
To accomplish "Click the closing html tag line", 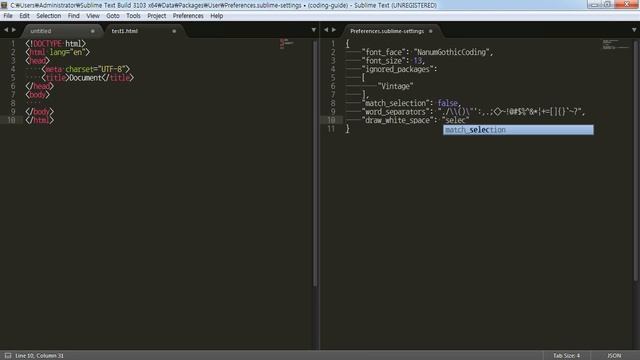I will 40,120.
